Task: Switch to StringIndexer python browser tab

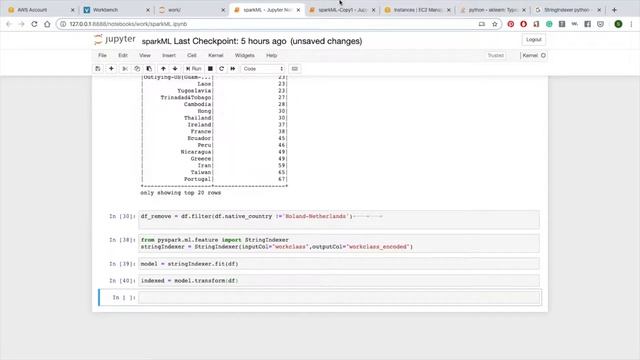Action: (x=567, y=10)
